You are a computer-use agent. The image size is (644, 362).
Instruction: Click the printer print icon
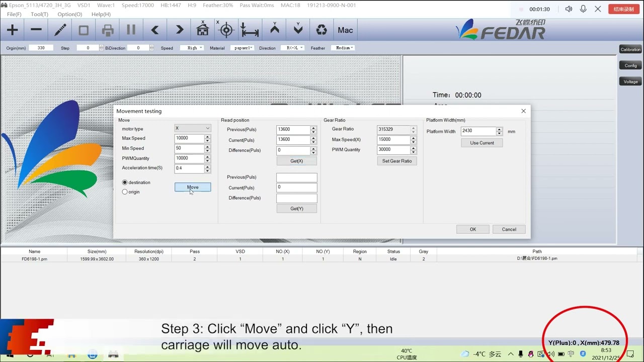[108, 30]
